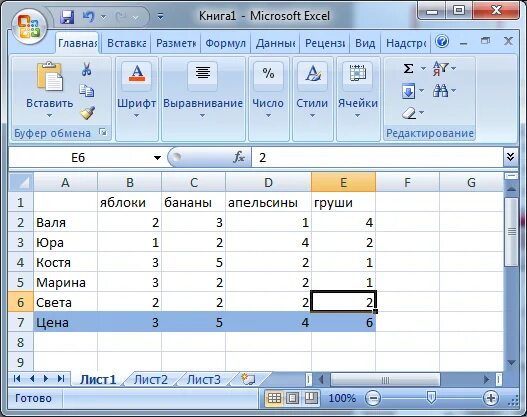This screenshot has width=527, height=417.
Task: Cut selection with the scissors icon
Action: (x=86, y=69)
